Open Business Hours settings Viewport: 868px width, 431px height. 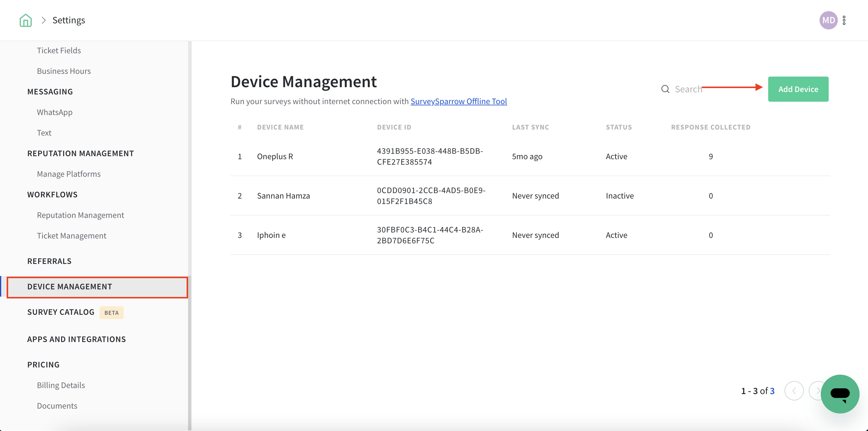pos(64,71)
